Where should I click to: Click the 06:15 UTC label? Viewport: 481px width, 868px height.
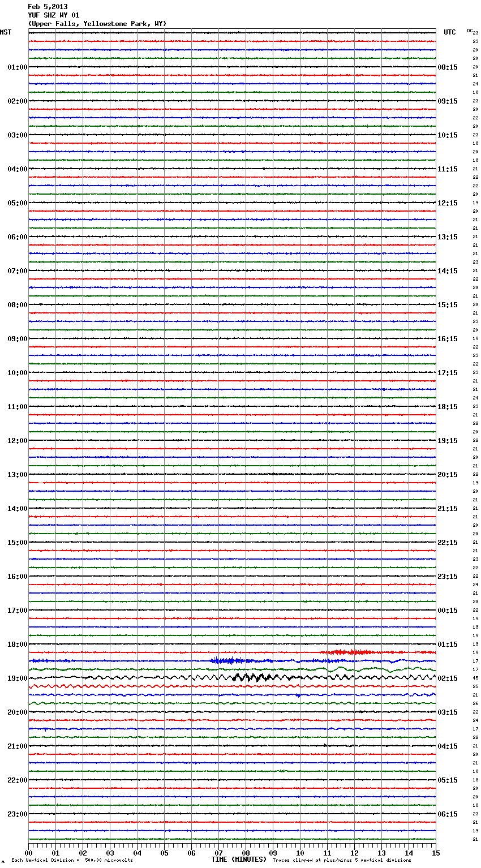(x=448, y=814)
